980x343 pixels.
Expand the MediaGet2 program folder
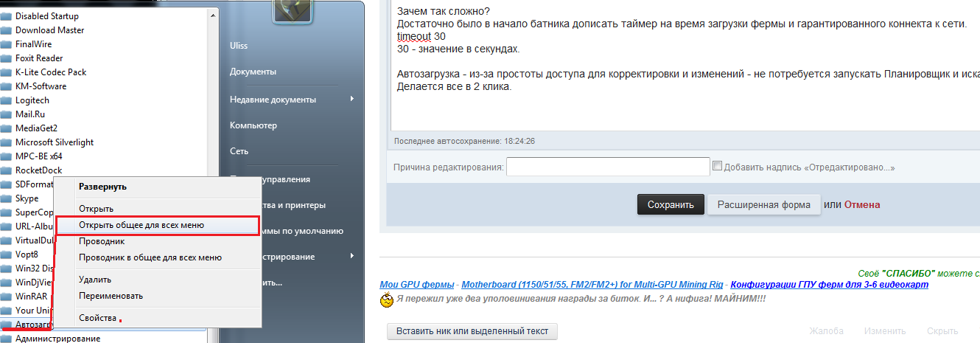(36, 128)
